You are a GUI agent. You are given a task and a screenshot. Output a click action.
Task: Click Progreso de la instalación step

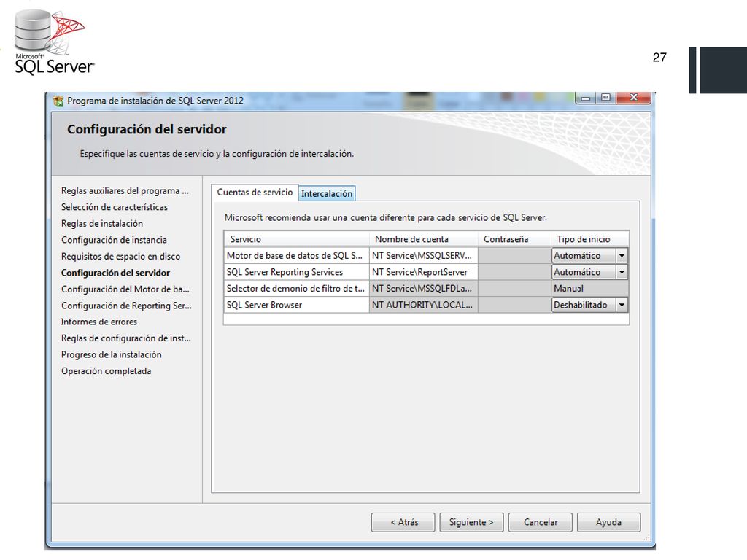tap(112, 355)
